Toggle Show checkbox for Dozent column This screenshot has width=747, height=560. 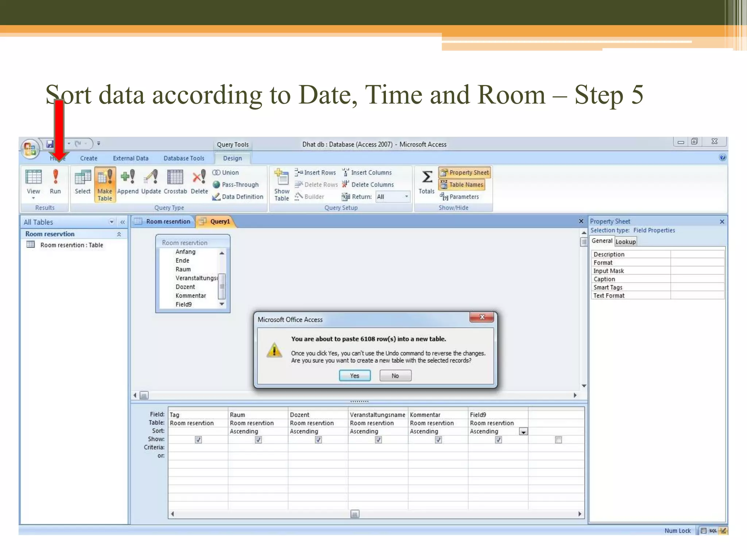318,440
